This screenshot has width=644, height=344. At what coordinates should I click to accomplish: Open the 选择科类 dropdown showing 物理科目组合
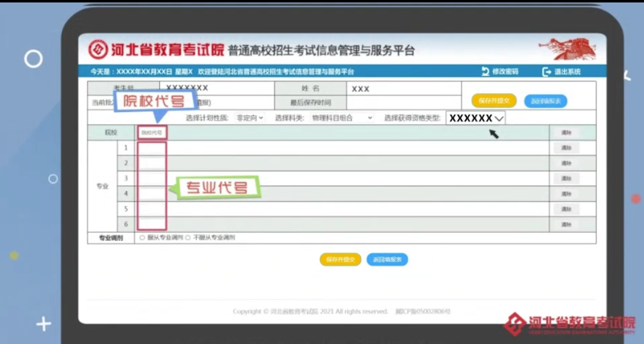click(x=342, y=118)
